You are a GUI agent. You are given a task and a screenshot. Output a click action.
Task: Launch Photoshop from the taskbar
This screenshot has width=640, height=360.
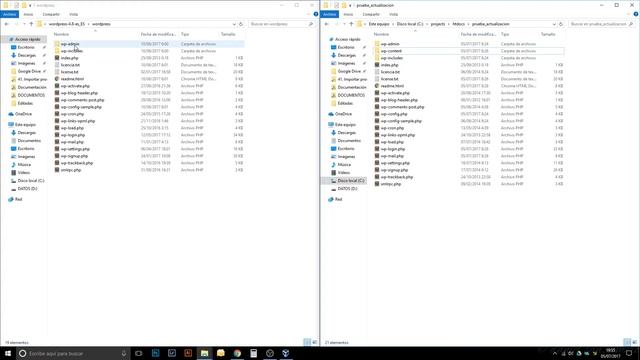point(156,353)
